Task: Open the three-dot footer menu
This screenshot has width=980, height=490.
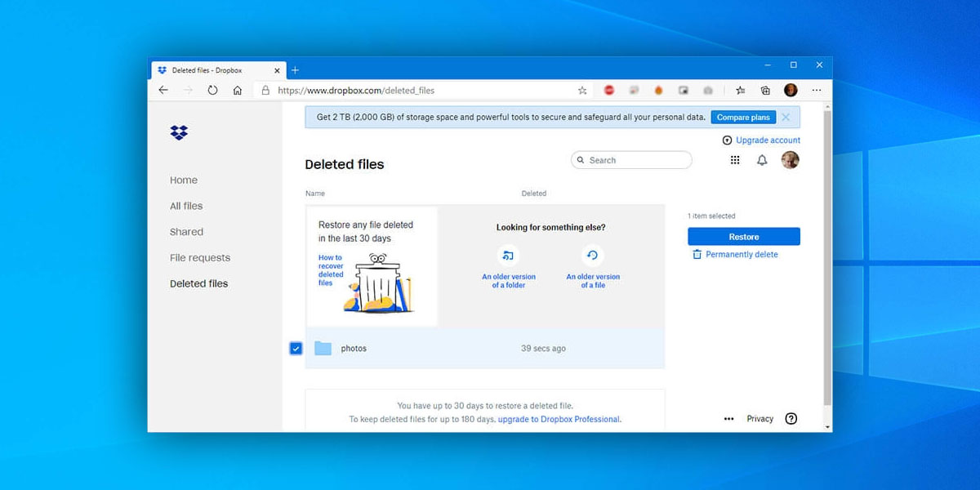Action: click(x=728, y=419)
